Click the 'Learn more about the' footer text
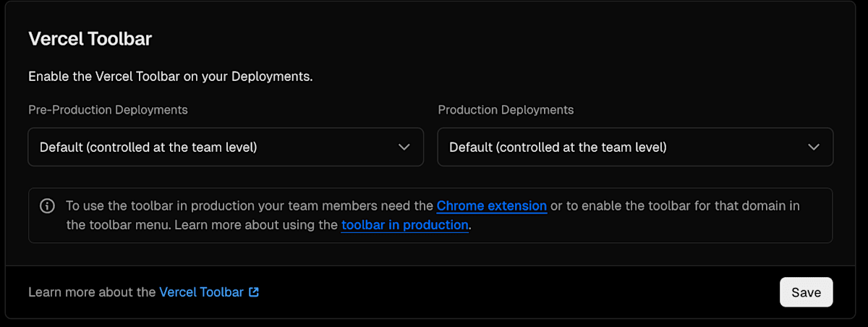868x327 pixels. click(x=92, y=292)
